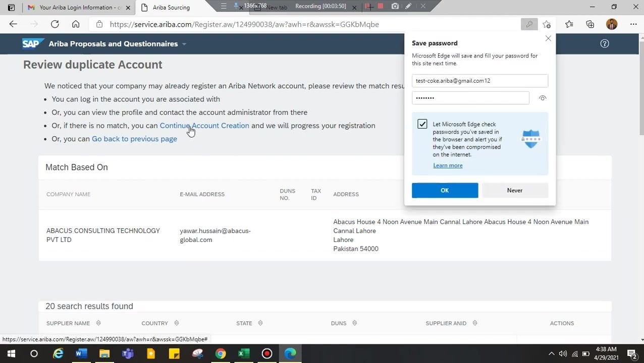
Task: Edit username field in Save password popup
Action: (x=480, y=81)
